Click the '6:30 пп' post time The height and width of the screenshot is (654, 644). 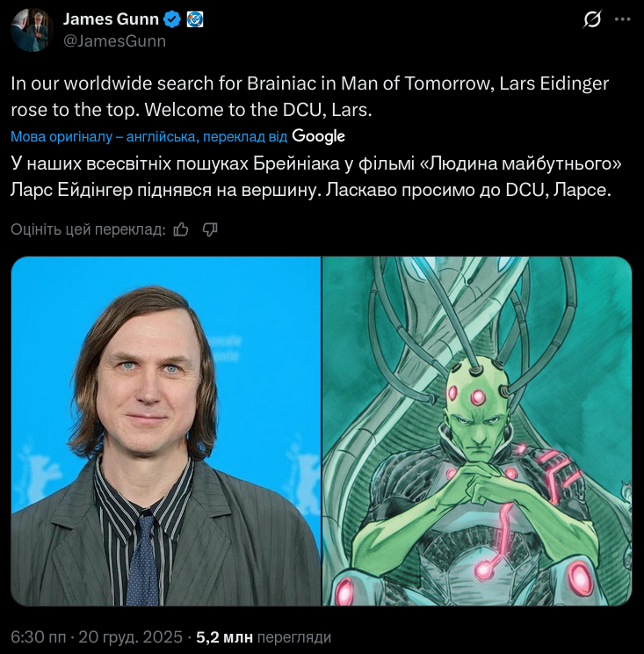39,637
